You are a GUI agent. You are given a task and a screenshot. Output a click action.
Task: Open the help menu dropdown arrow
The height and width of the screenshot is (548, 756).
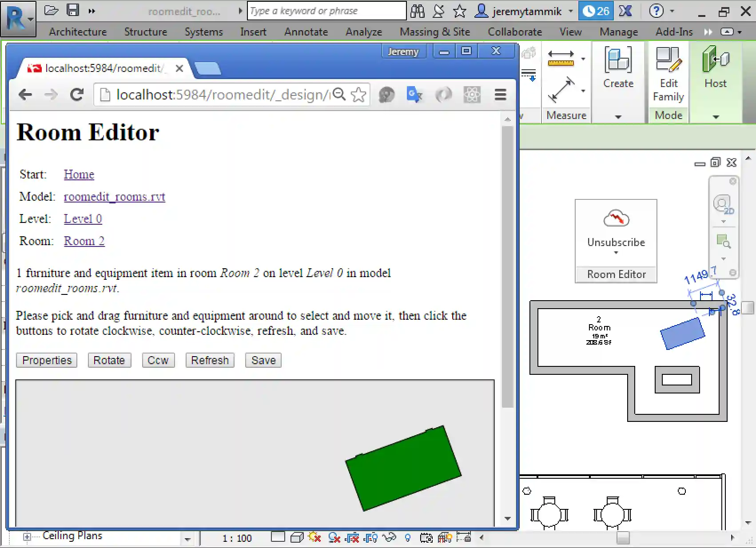(672, 11)
